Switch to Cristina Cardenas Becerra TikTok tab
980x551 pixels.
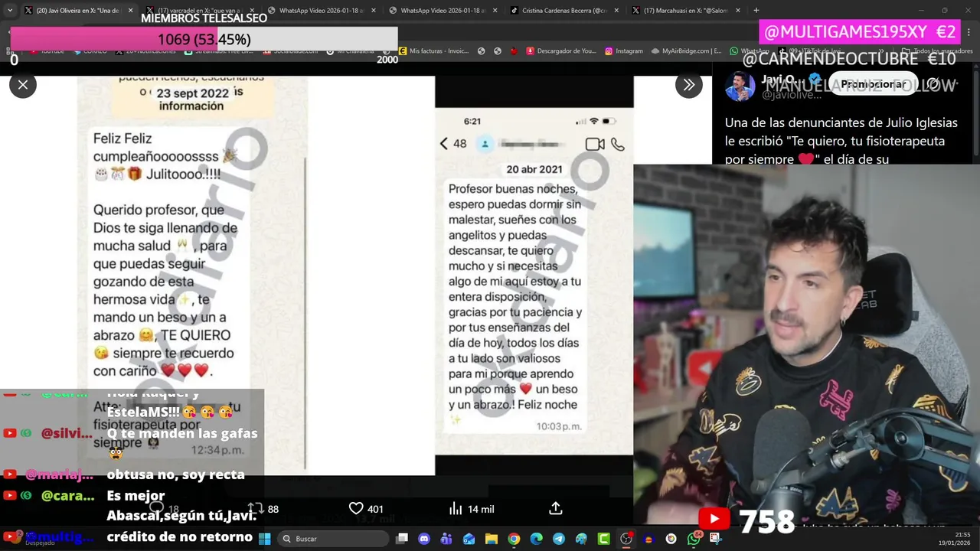point(564,10)
